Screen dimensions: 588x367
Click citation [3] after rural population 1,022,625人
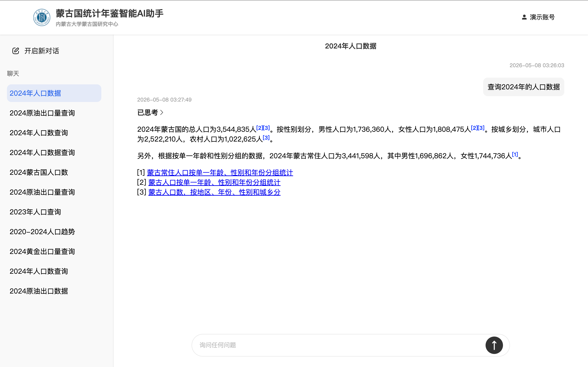click(266, 138)
